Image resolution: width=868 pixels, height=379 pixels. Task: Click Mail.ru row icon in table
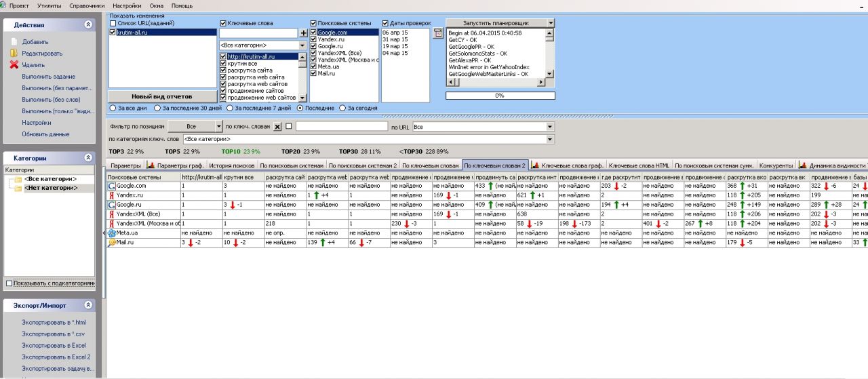[x=112, y=243]
